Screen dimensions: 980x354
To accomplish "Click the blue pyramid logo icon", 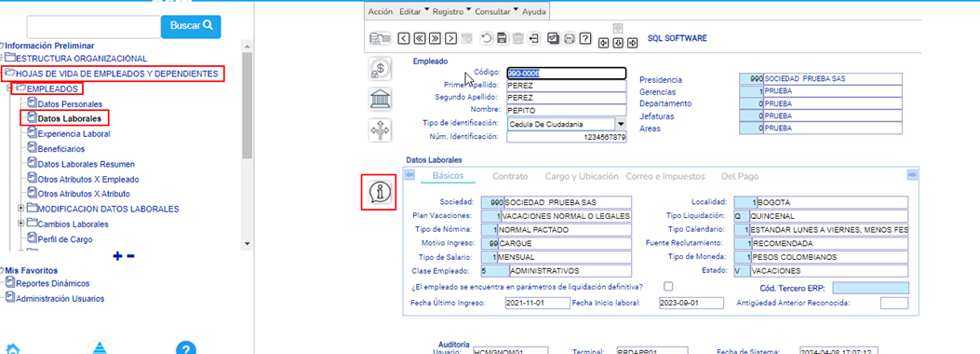I will point(99,347).
